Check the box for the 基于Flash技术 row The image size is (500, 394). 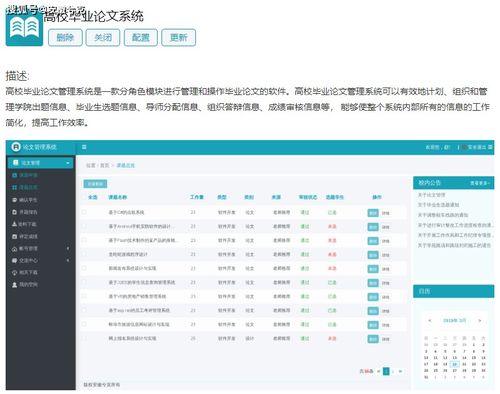tap(84, 240)
